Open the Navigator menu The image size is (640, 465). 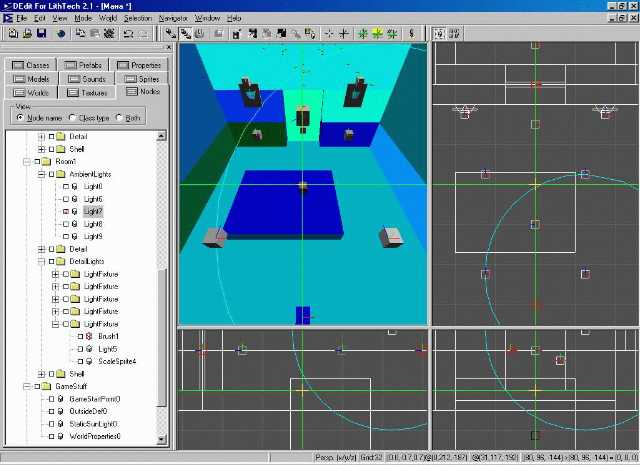click(173, 18)
